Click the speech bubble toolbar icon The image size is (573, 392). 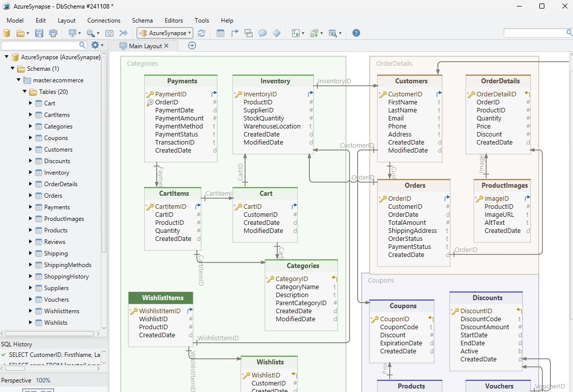coord(262,33)
